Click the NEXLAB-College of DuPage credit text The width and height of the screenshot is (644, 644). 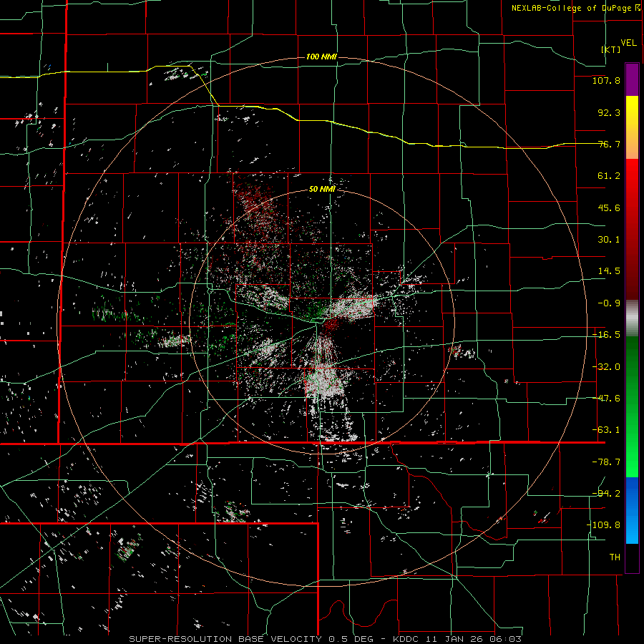click(x=575, y=8)
